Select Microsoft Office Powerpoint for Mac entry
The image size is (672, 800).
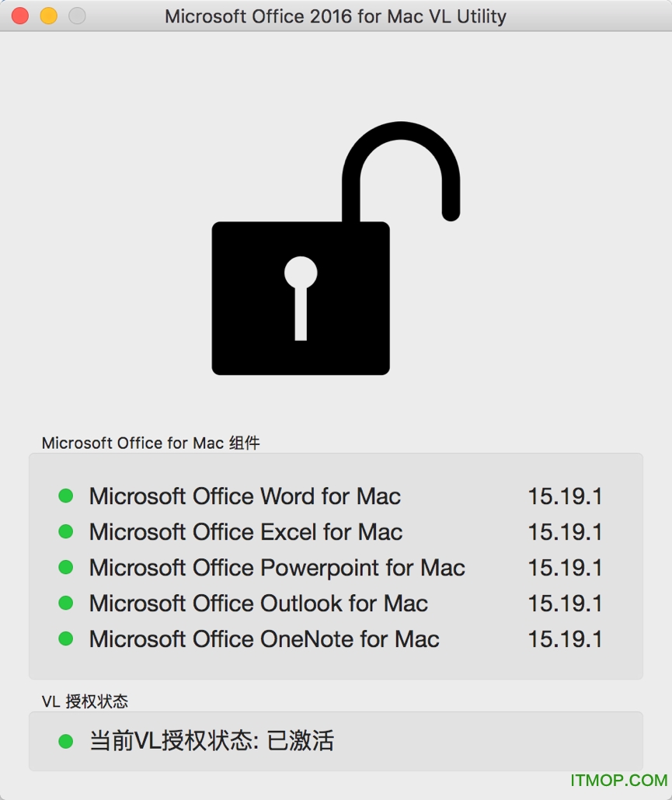[x=277, y=567]
